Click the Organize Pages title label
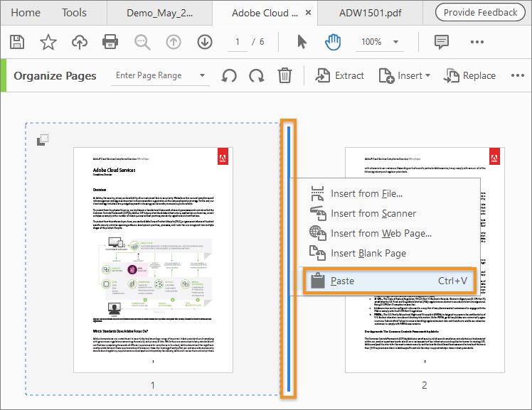 coord(55,75)
